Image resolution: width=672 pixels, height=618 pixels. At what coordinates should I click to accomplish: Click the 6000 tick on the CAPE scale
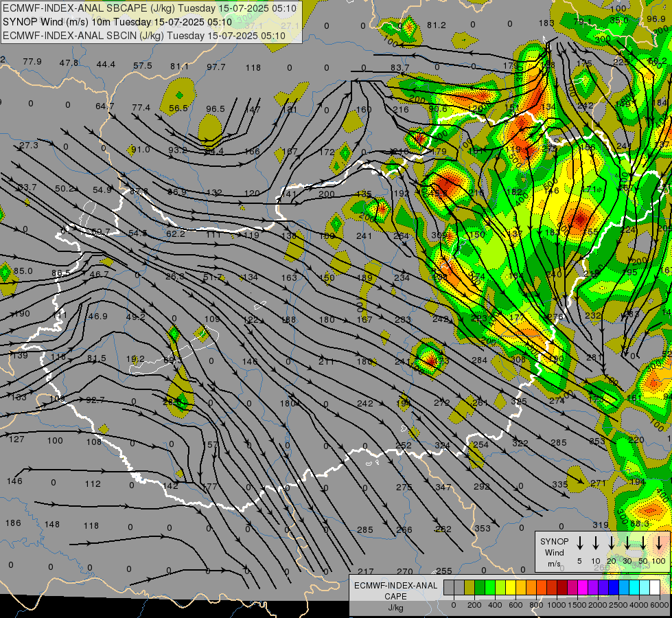coord(660,605)
